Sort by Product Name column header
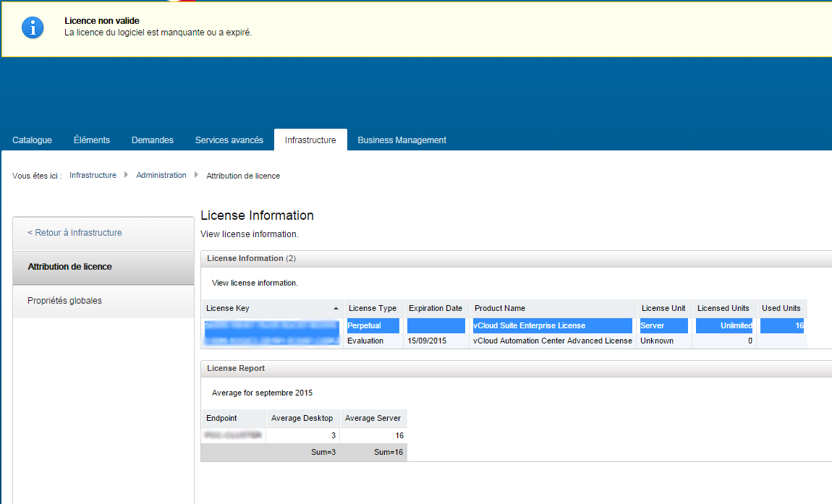The image size is (832, 504). pyautogui.click(x=499, y=308)
